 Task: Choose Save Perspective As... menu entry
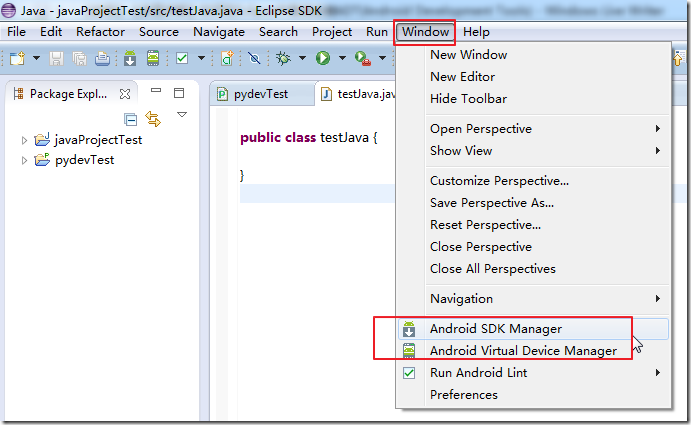534,203
